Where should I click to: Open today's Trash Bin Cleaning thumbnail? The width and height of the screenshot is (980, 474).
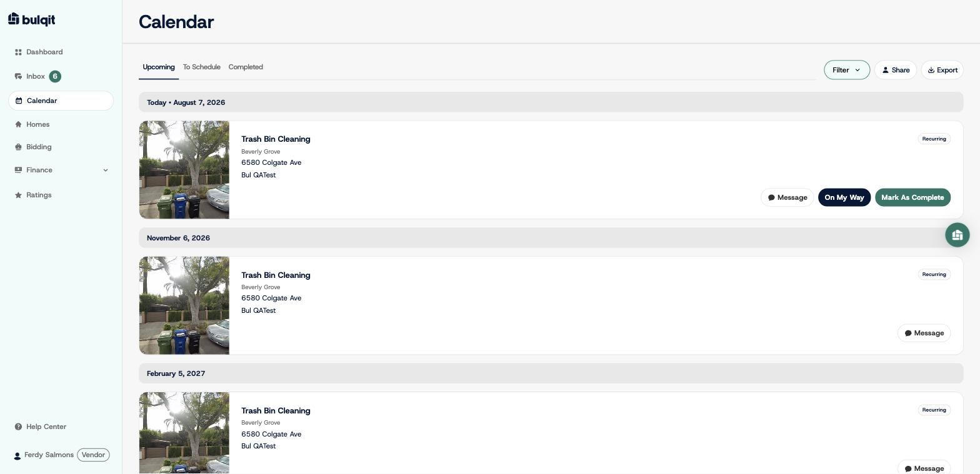point(184,170)
